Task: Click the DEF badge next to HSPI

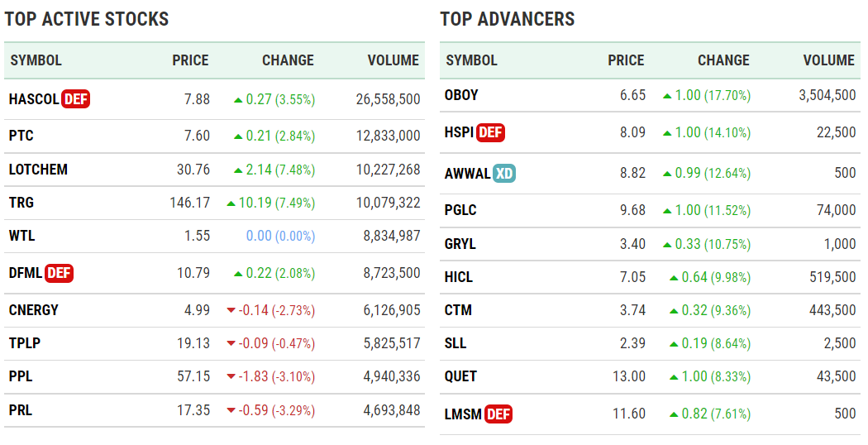Action: pyautogui.click(x=491, y=132)
